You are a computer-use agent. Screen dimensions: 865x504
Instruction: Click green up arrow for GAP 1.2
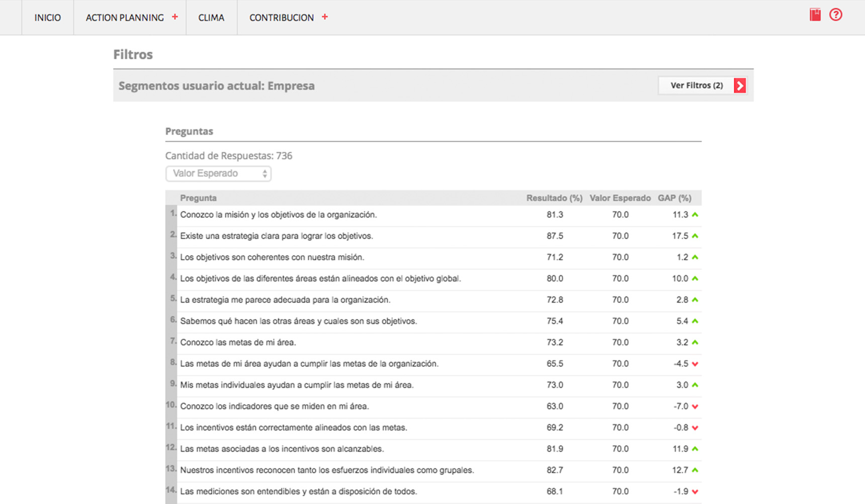(695, 257)
